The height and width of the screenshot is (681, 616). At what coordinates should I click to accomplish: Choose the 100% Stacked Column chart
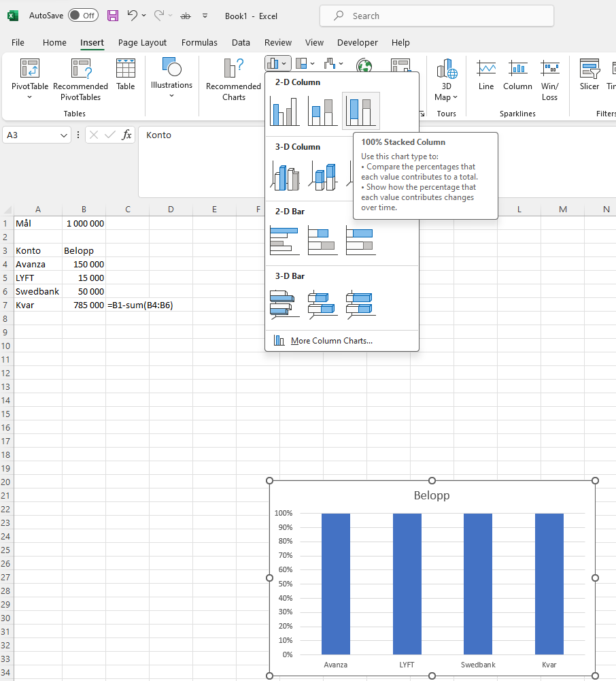[x=360, y=111]
